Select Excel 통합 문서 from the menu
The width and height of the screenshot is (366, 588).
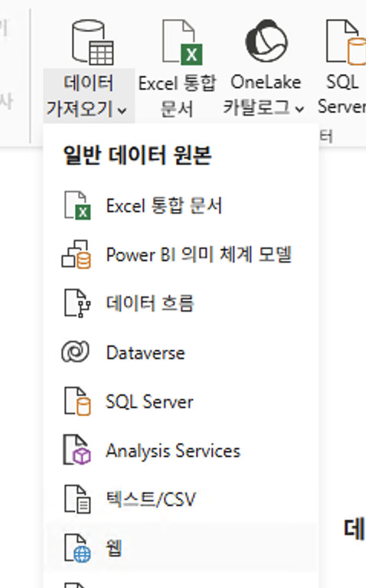pos(165,205)
